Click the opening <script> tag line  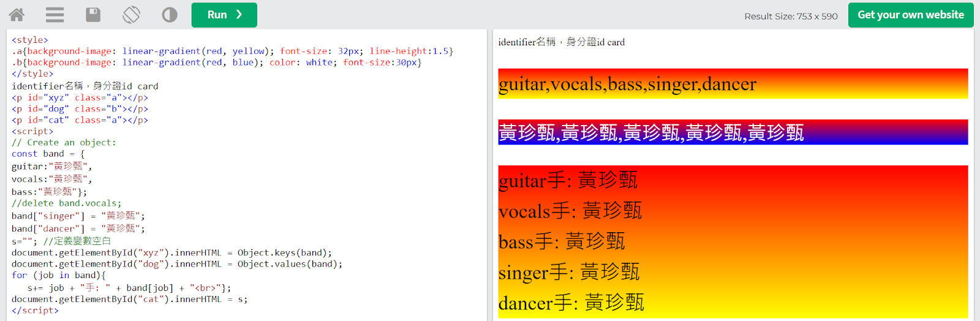tap(32, 131)
